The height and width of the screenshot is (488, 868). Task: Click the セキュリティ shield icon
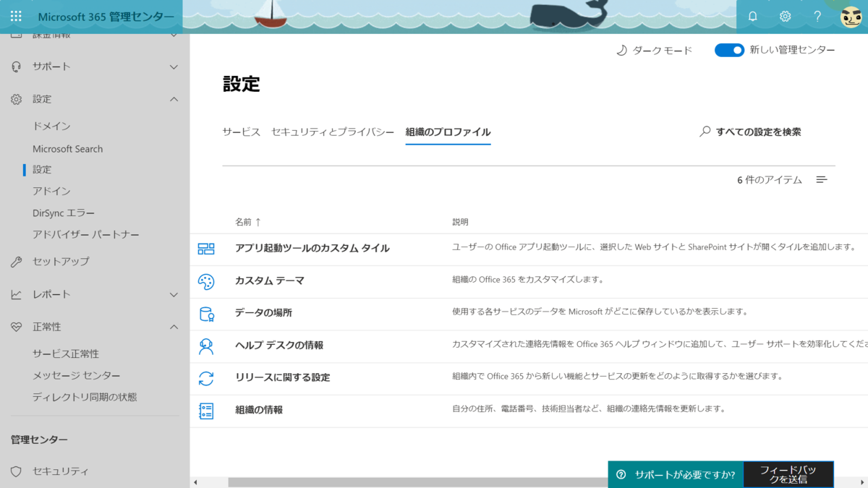pyautogui.click(x=17, y=471)
